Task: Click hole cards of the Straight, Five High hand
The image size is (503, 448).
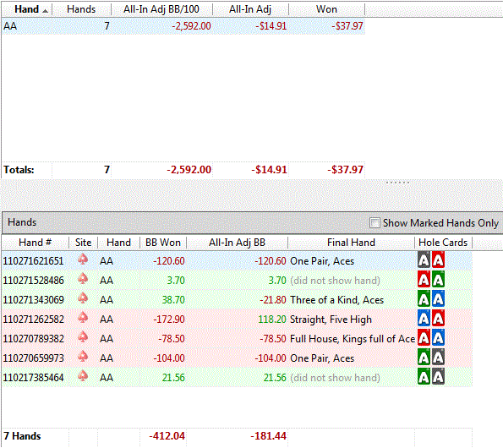Action: coord(431,319)
